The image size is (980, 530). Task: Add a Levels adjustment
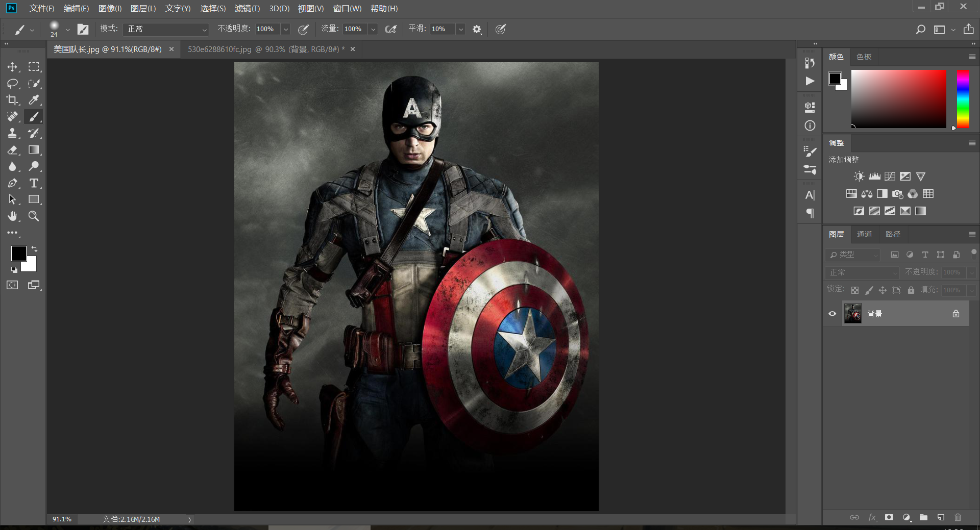coord(874,176)
